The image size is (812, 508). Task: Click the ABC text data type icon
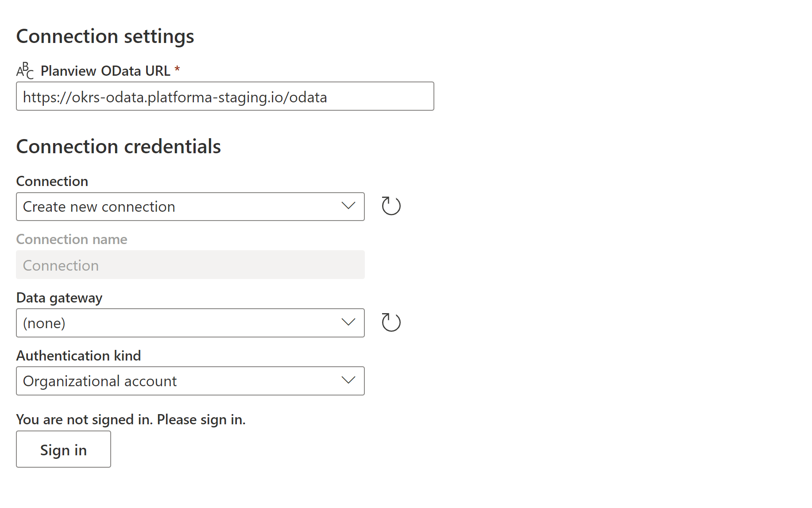tap(25, 70)
